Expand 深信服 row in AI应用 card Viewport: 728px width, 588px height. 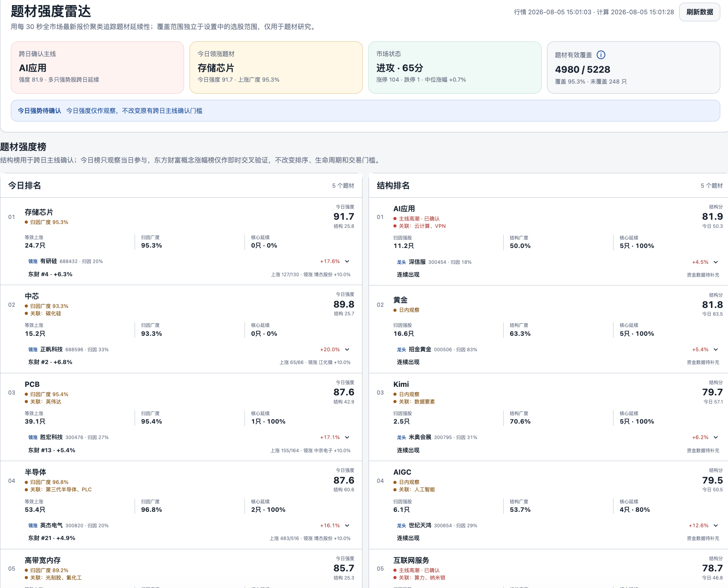(716, 262)
